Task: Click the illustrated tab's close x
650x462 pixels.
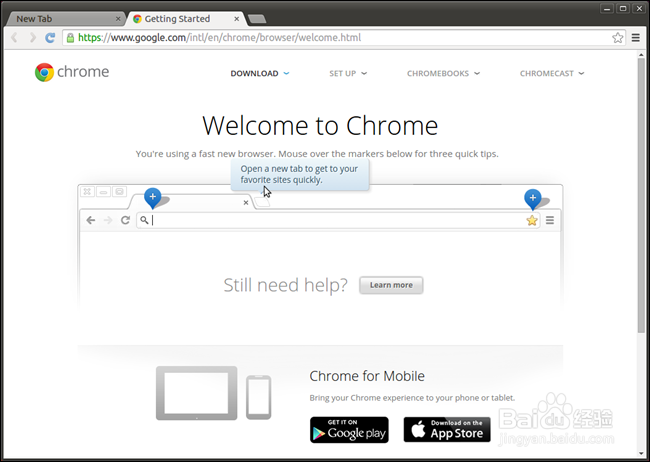Action: (x=246, y=202)
